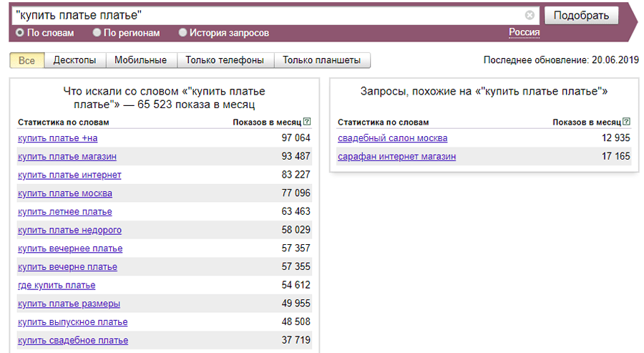Open the 'где купить платье' query link
Image resolution: width=644 pixels, height=353 pixels.
(x=57, y=285)
